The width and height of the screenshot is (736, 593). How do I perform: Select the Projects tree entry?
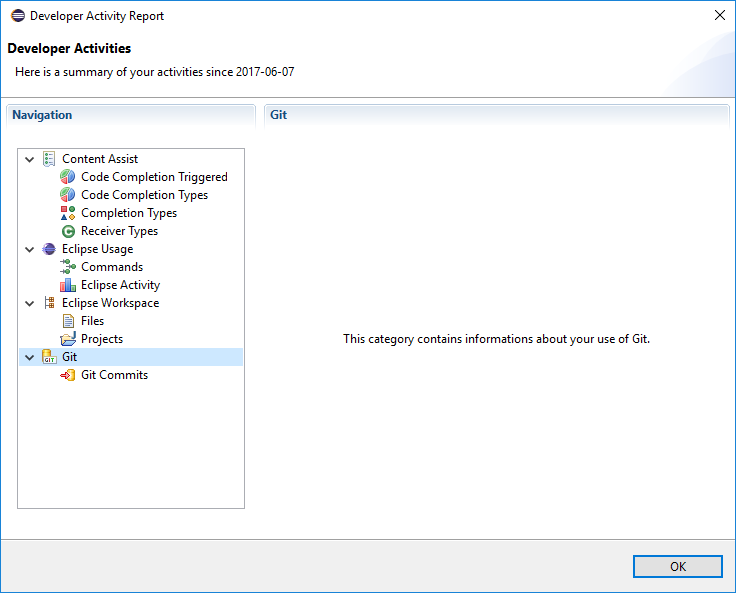pyautogui.click(x=102, y=339)
